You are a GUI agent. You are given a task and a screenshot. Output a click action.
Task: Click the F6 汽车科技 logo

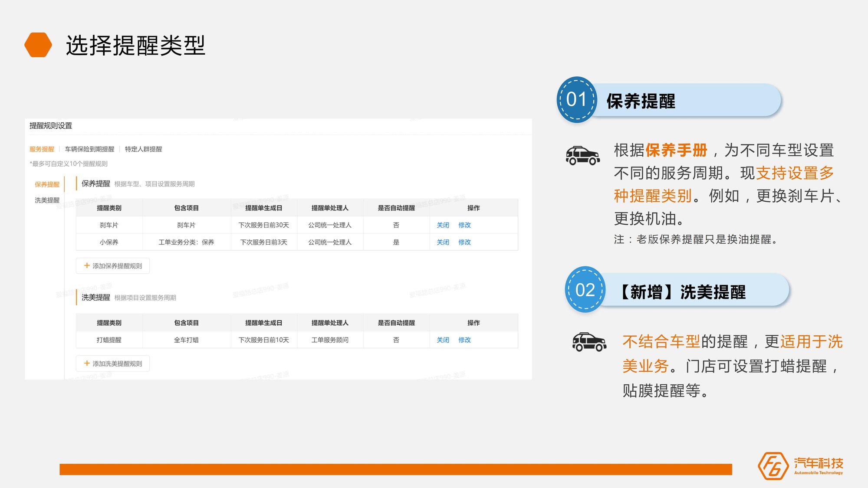tap(801, 466)
